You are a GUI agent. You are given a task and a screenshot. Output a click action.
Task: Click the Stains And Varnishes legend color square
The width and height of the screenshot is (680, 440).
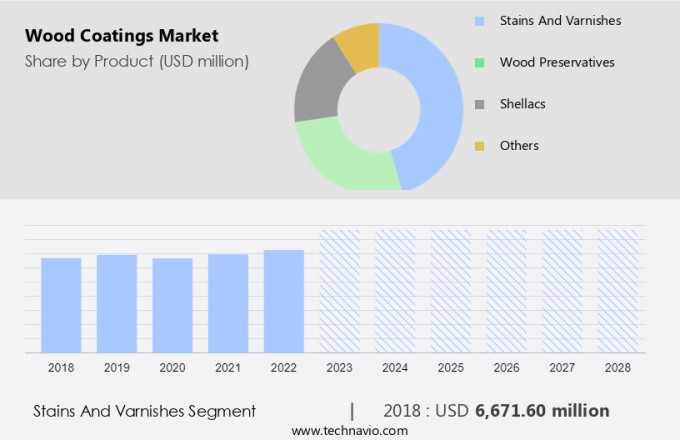pyautogui.click(x=480, y=20)
